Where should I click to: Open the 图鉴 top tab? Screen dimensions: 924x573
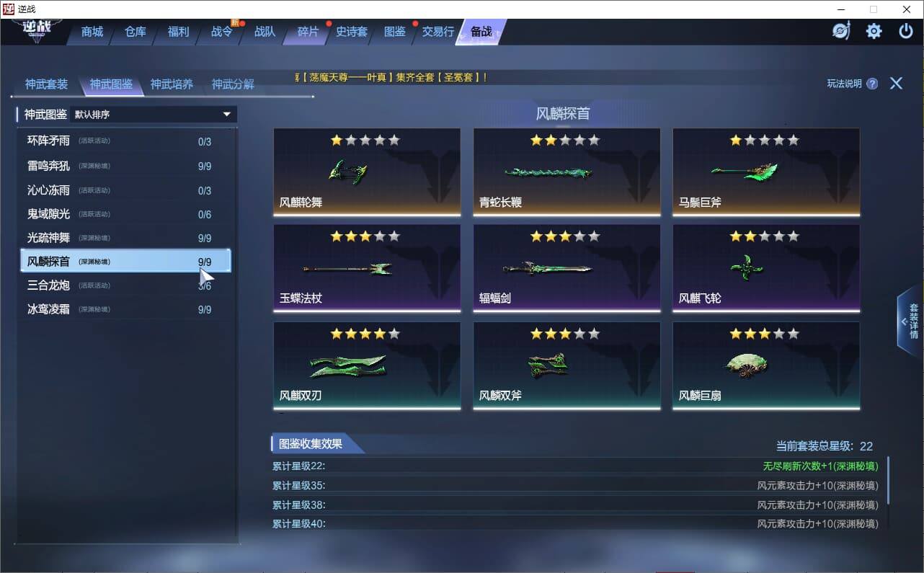point(395,32)
